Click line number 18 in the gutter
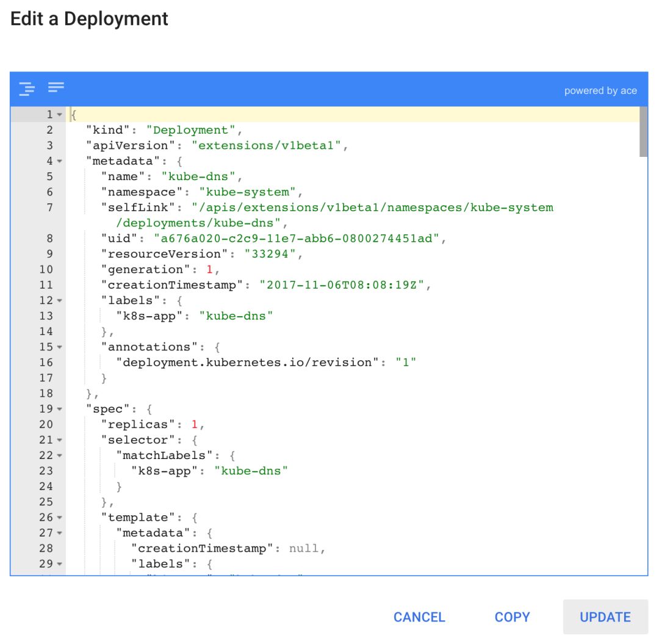The width and height of the screenshot is (659, 644). (46, 394)
